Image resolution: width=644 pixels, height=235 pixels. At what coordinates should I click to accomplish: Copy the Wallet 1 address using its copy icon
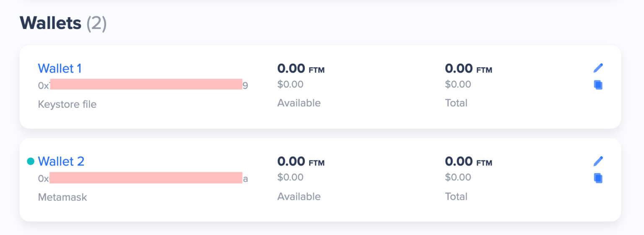[x=598, y=85]
